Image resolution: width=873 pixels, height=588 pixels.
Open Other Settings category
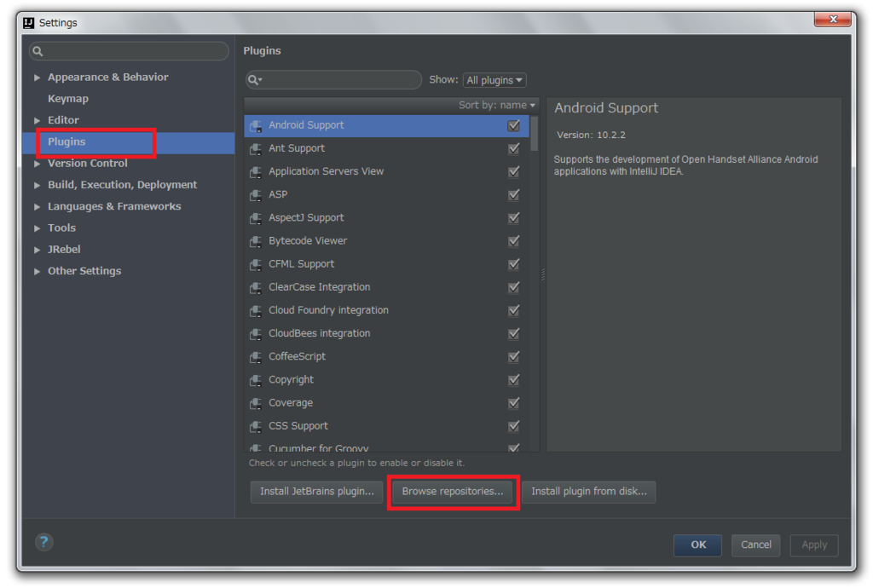click(x=84, y=271)
